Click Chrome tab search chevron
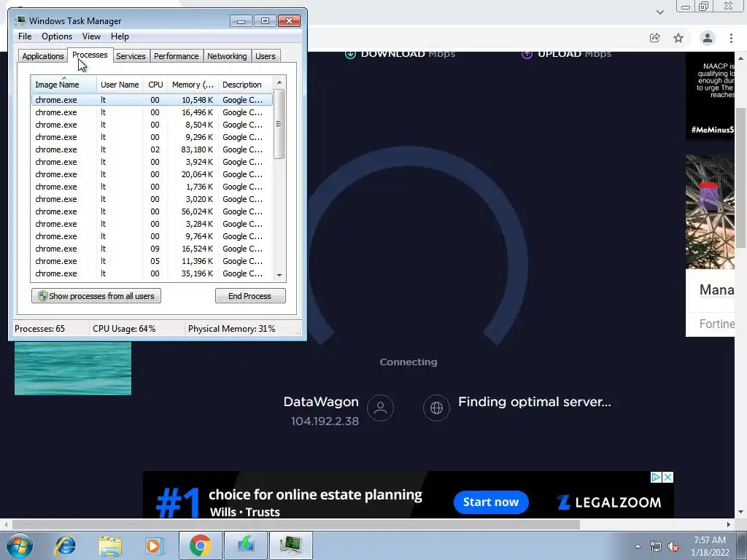This screenshot has width=747, height=560. 659,12
